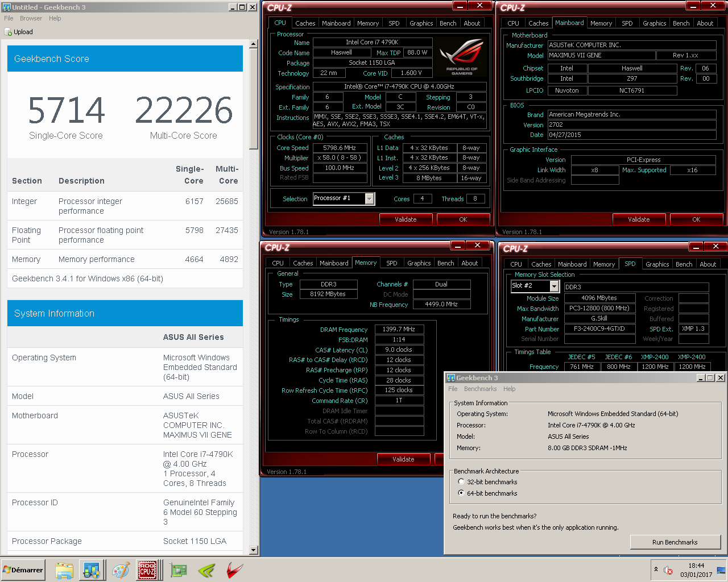Image resolution: width=728 pixels, height=582 pixels.
Task: Click Validate in CPU-Z Mainboard window
Action: [x=639, y=219]
